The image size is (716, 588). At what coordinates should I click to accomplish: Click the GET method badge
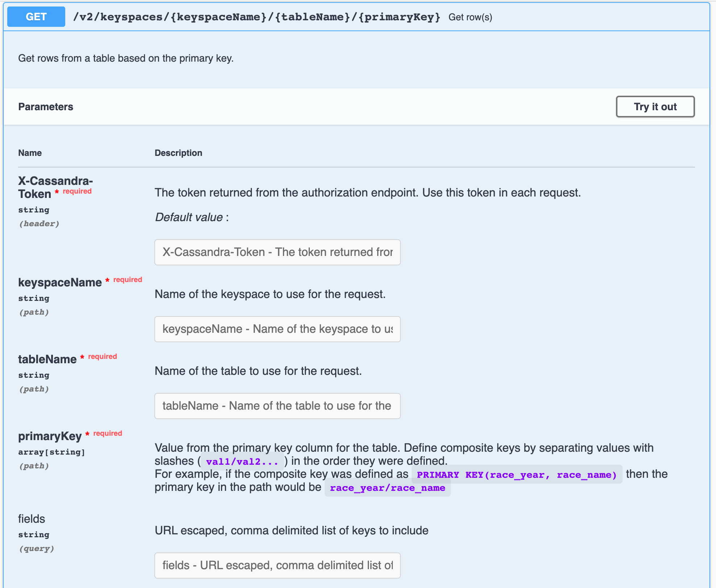click(x=36, y=16)
